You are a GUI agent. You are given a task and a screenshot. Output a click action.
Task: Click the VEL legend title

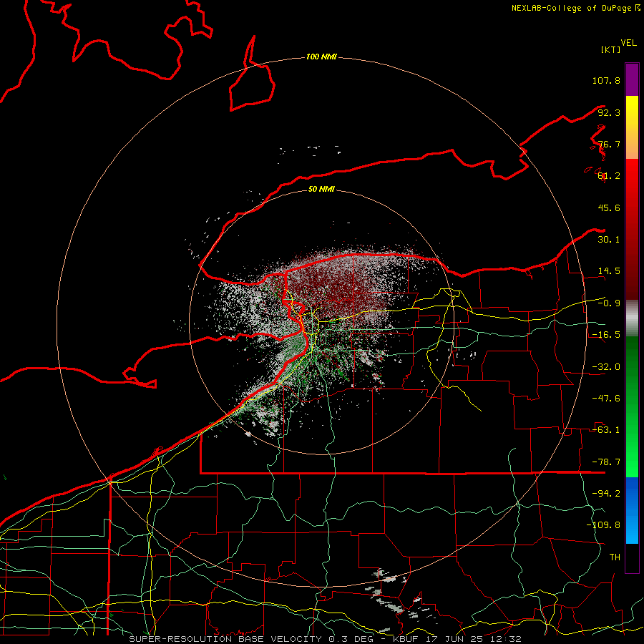(x=628, y=43)
